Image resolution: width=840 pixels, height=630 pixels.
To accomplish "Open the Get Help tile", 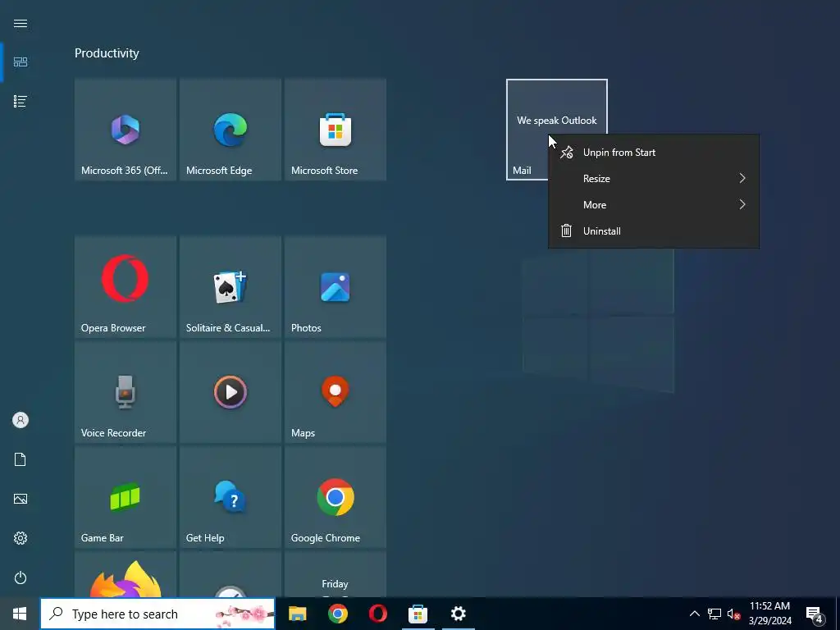I will [x=231, y=497].
